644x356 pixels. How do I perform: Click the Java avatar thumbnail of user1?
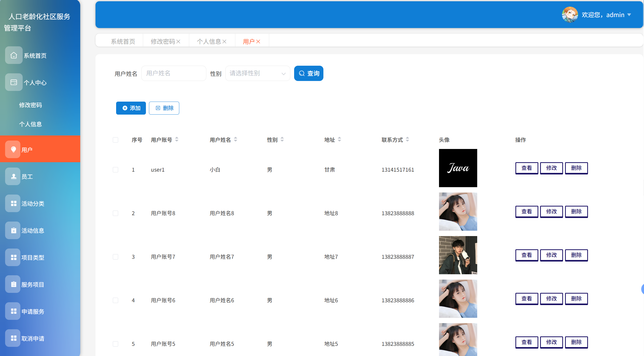[x=458, y=168]
